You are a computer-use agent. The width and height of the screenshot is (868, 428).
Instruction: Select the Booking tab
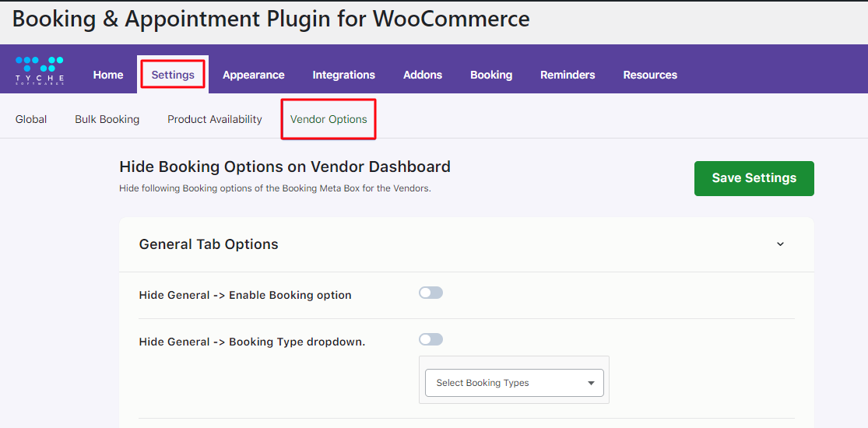[491, 75]
